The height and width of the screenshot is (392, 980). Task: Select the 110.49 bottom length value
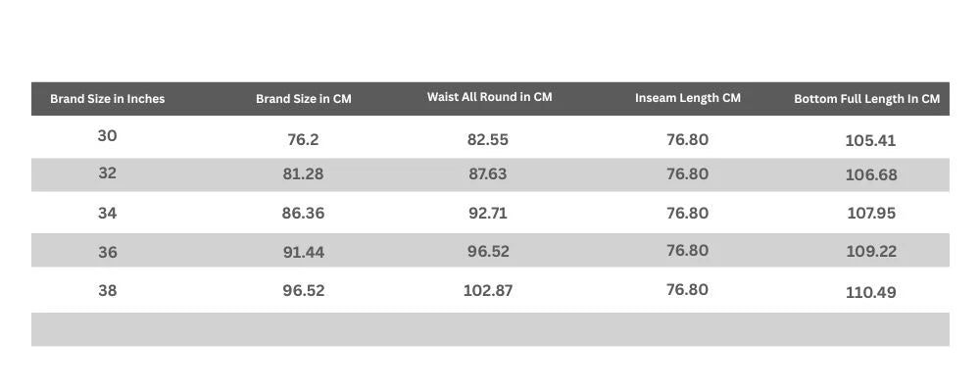click(870, 292)
